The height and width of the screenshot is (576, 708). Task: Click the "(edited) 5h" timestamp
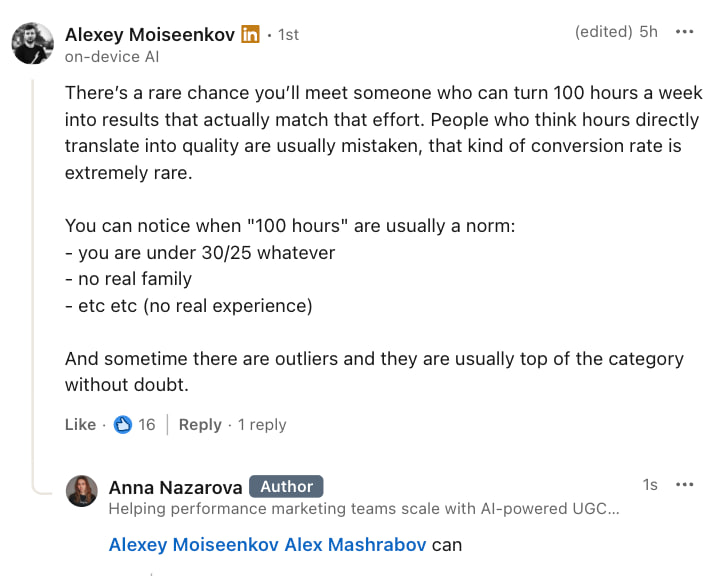(616, 32)
